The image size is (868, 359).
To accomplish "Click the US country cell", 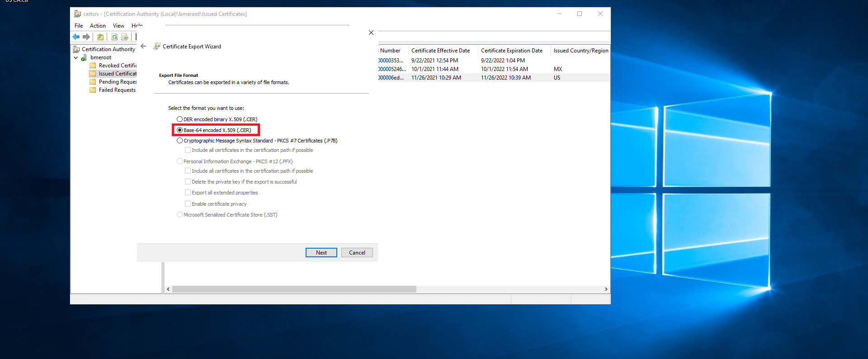I will coord(557,78).
